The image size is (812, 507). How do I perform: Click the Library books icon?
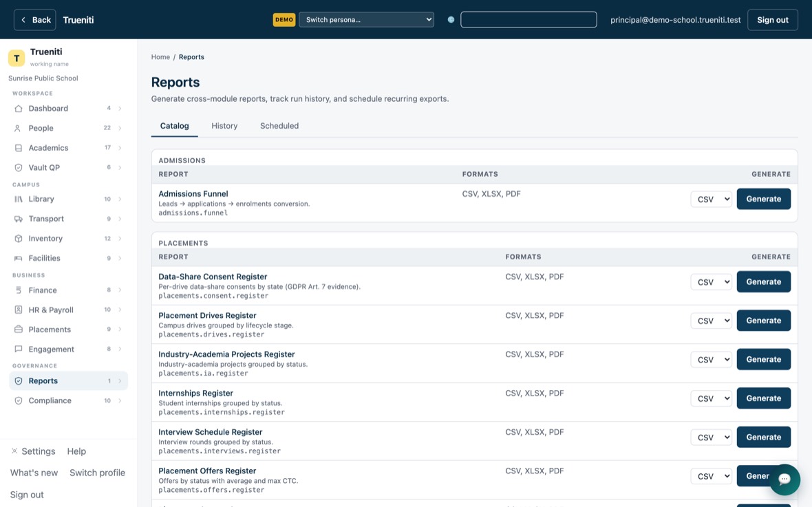(x=18, y=199)
